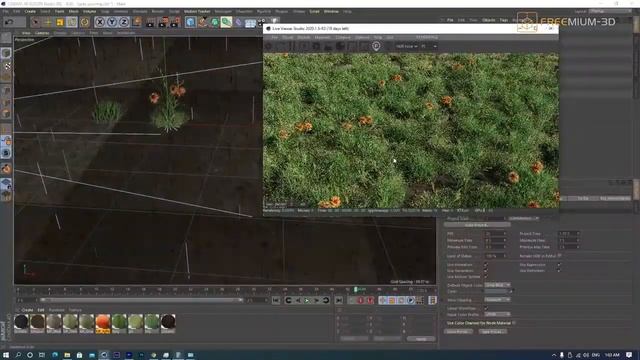The width and height of the screenshot is (640, 360).
Task: Click the Play Forwards button
Action: coord(307,300)
